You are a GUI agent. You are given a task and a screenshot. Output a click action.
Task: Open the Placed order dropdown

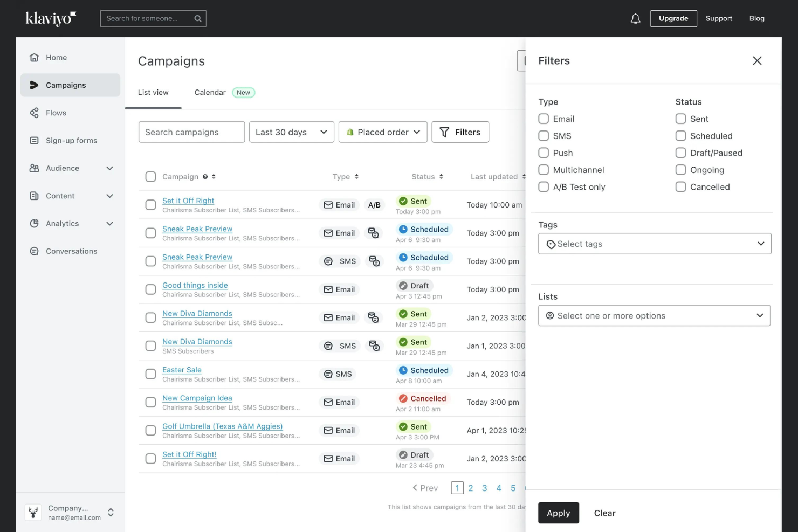[383, 132]
